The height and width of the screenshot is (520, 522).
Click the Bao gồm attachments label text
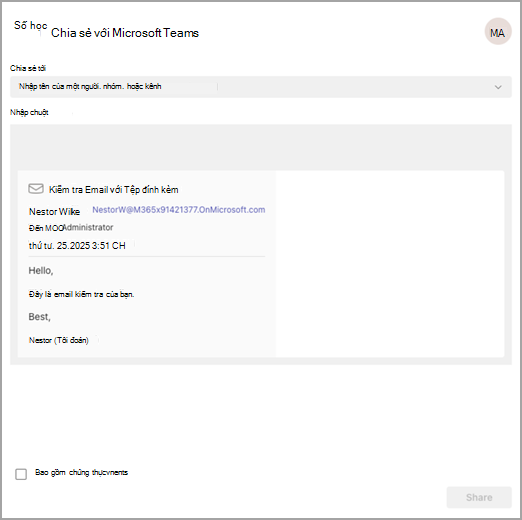[81, 472]
